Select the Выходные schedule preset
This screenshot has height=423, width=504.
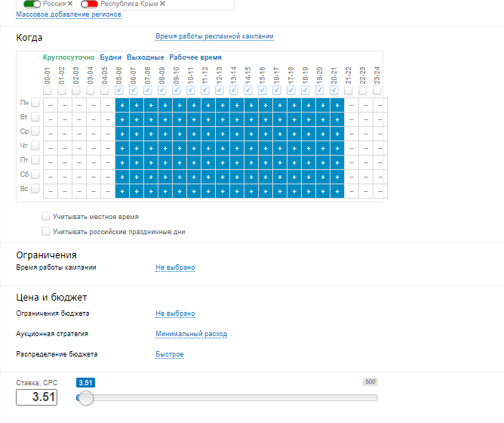(146, 57)
